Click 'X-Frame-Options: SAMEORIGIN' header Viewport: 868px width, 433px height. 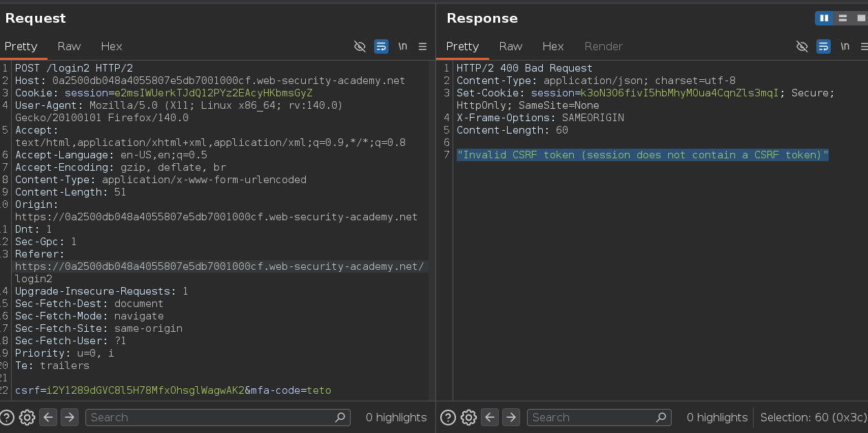pos(540,118)
